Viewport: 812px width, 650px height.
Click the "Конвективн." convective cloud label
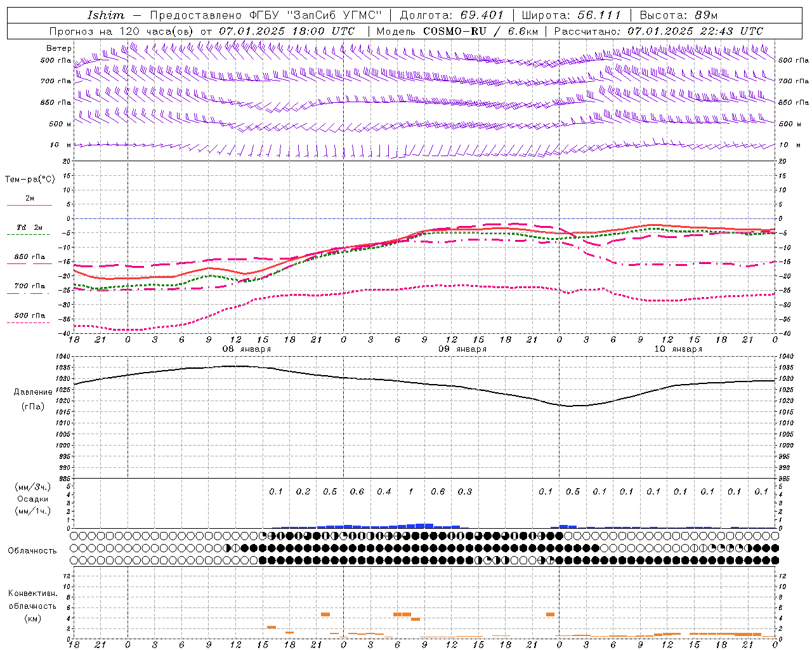[x=32, y=594]
